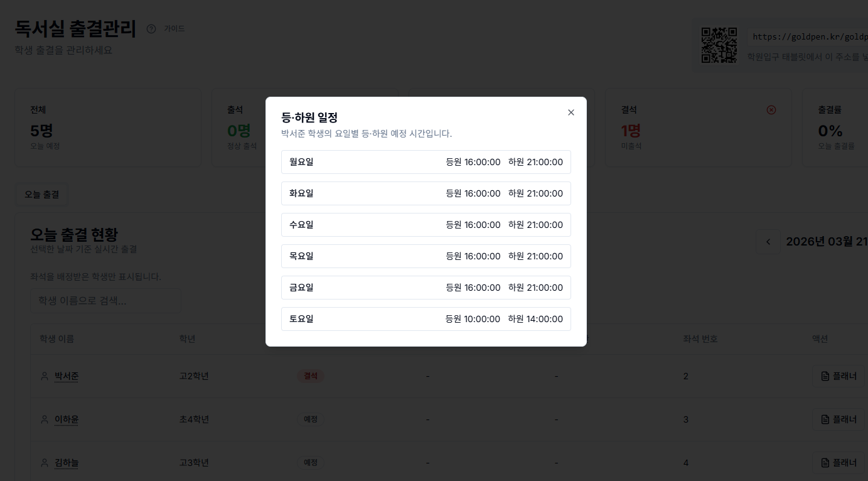Click the planner document icon in 박서준's row
The width and height of the screenshot is (868, 481).
click(x=825, y=376)
